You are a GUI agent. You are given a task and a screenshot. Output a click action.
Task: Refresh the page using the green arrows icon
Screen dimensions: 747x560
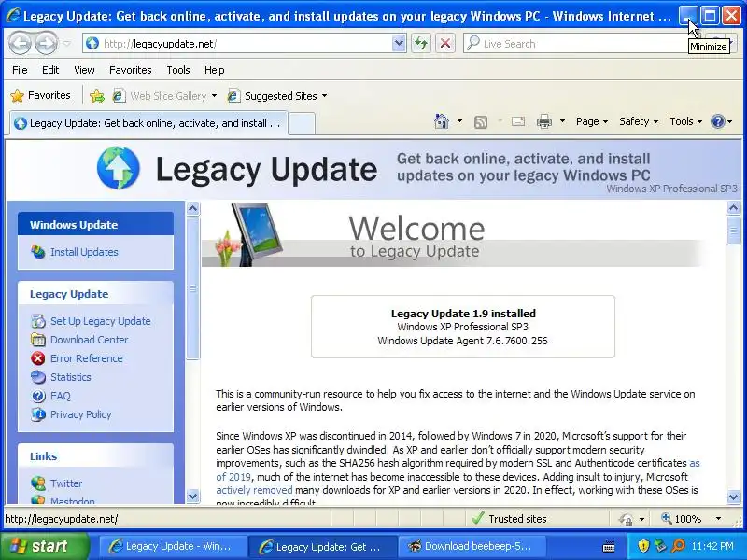[421, 43]
